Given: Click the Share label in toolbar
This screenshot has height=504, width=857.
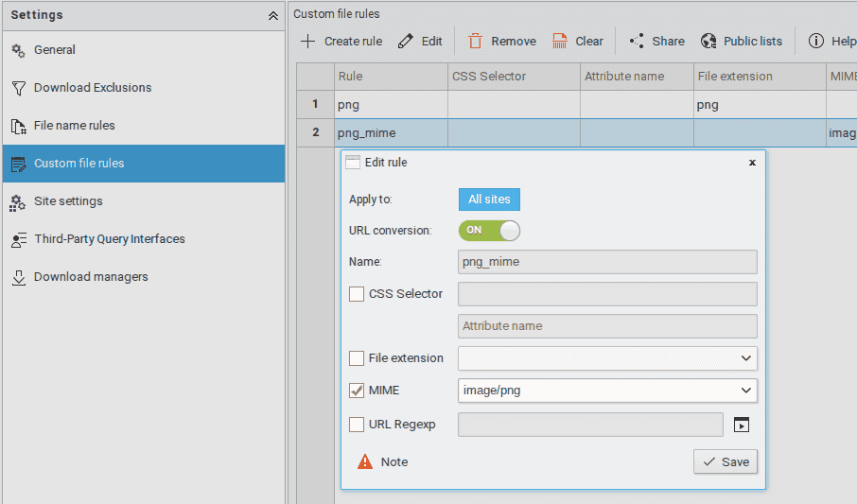Looking at the screenshot, I should pos(668,42).
